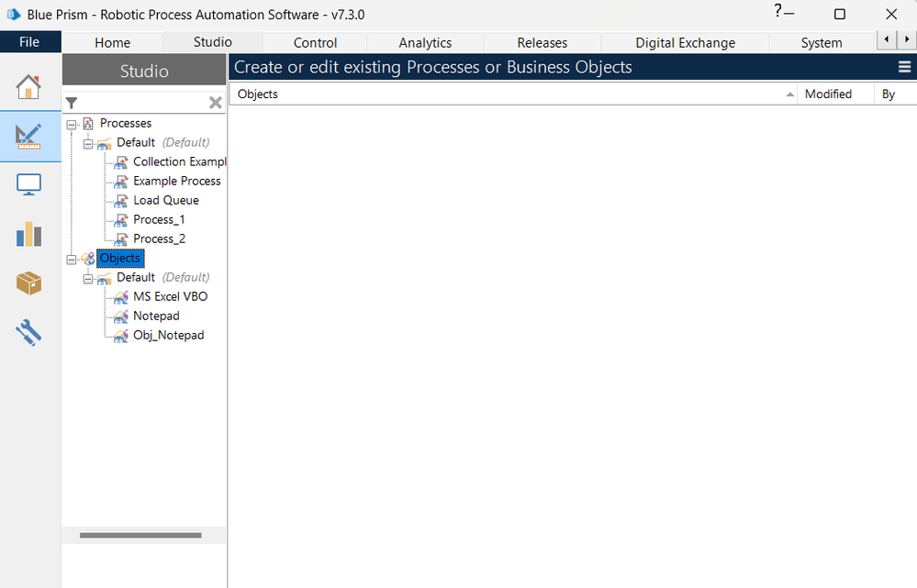This screenshot has width=917, height=588.
Task: Click the Objects root node icon
Action: 88,259
